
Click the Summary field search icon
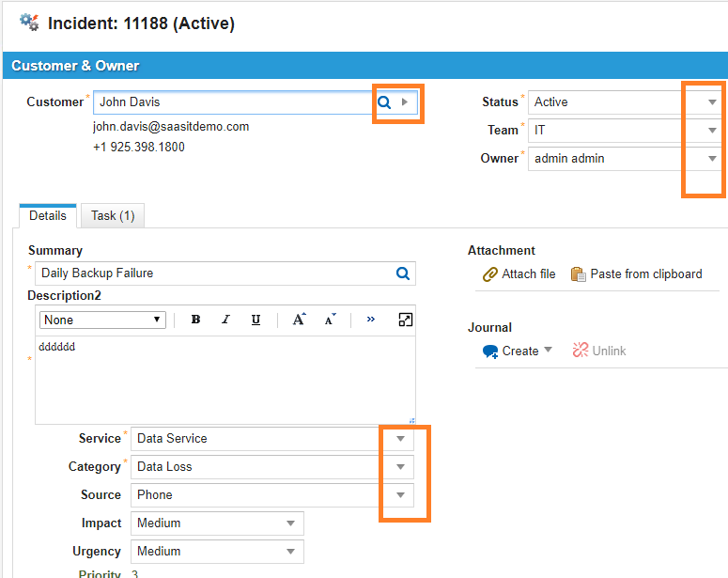(x=403, y=273)
